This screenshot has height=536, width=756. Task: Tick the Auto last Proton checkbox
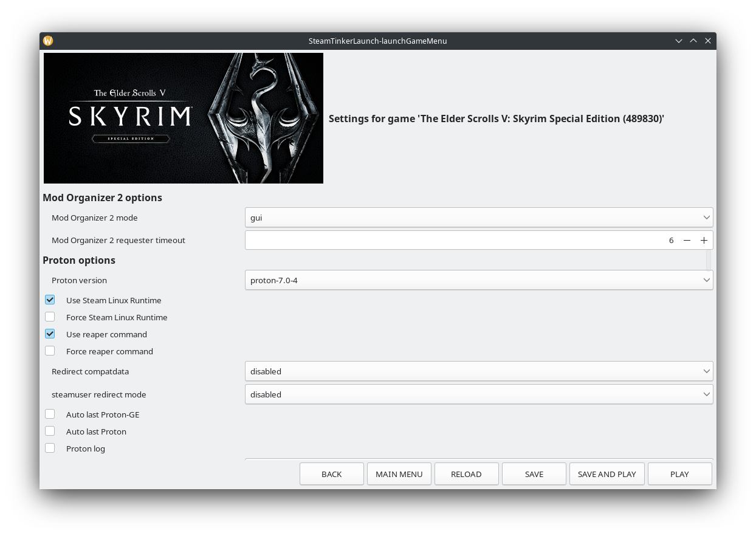coord(50,431)
